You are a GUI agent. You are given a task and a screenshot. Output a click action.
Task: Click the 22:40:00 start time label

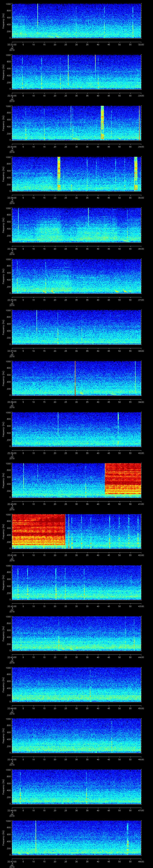(12, 504)
